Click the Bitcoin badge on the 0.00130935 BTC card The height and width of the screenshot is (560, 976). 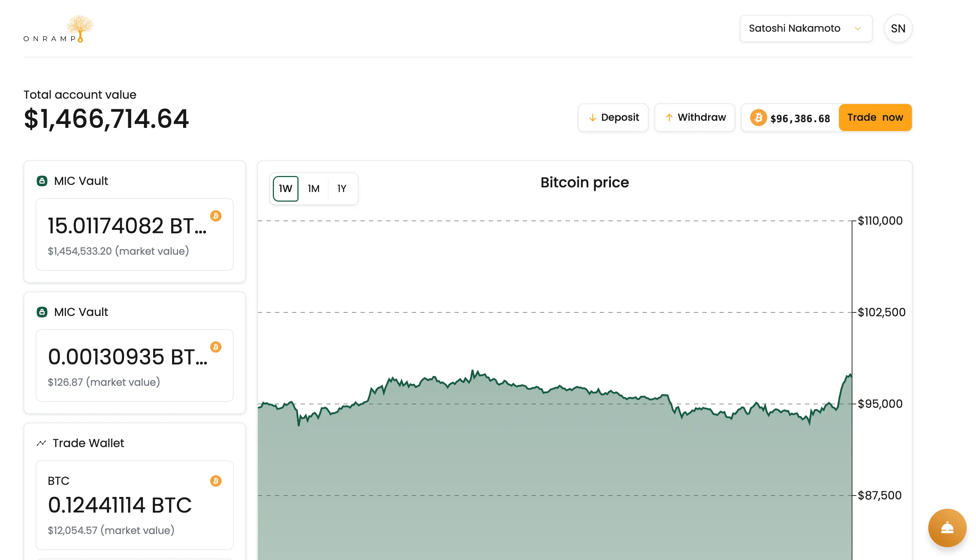coord(216,347)
